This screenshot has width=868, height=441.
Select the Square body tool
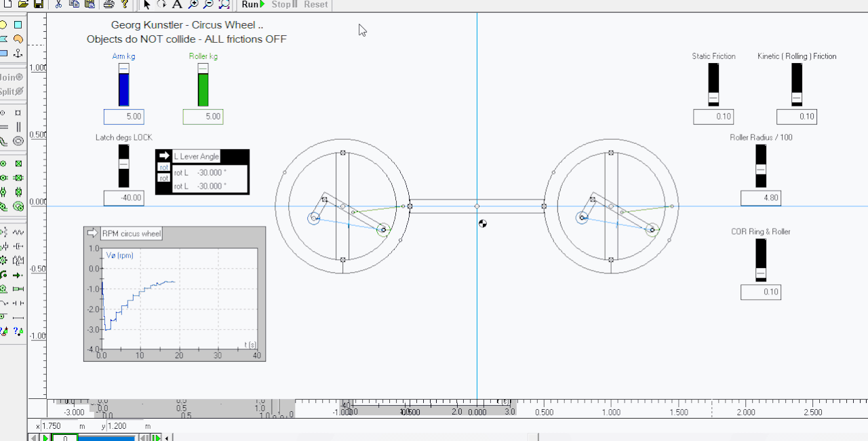point(18,25)
